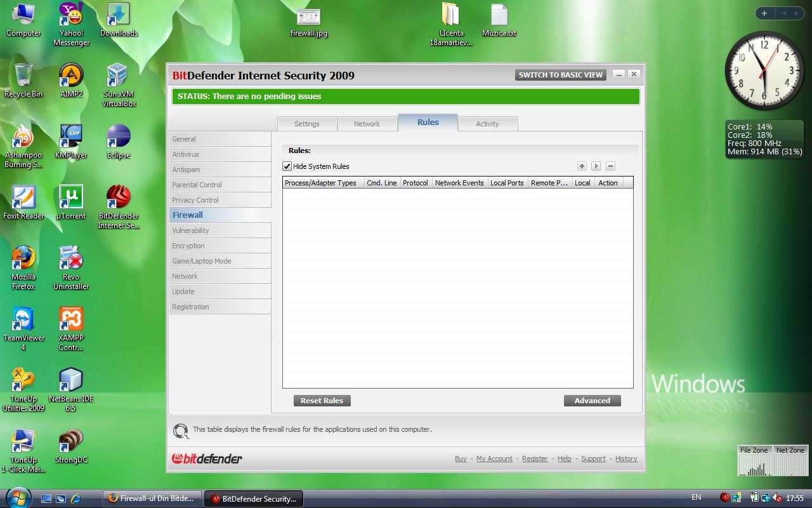Select the TeamViewer 4 shortcut
Viewport: 812px width, 508px height.
click(23, 330)
